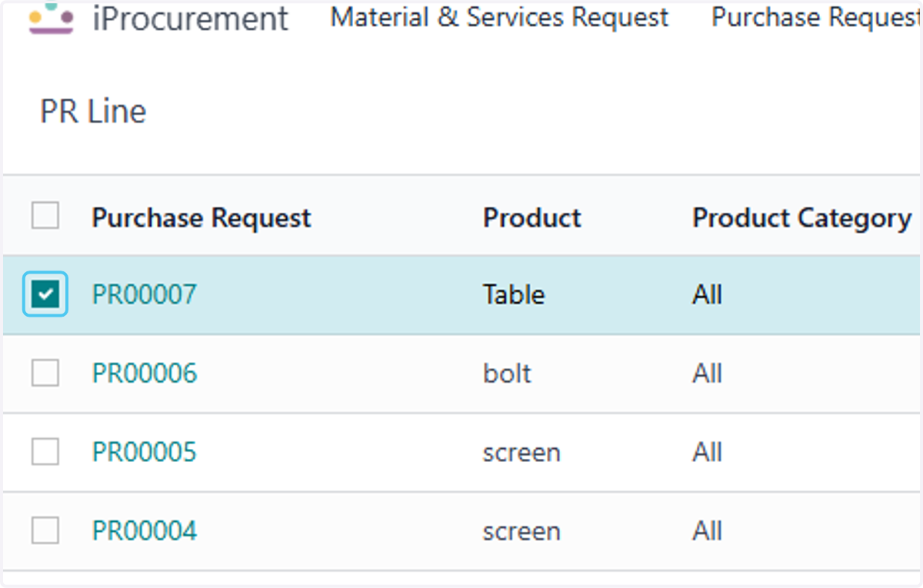The width and height of the screenshot is (923, 588).
Task: Click the screen product in the PR00005 row
Action: point(521,453)
